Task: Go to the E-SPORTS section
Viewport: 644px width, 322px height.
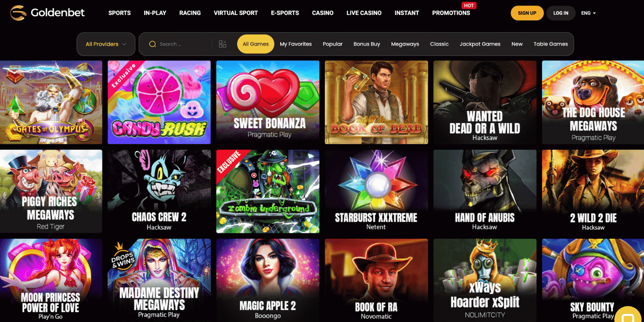Action: click(285, 13)
